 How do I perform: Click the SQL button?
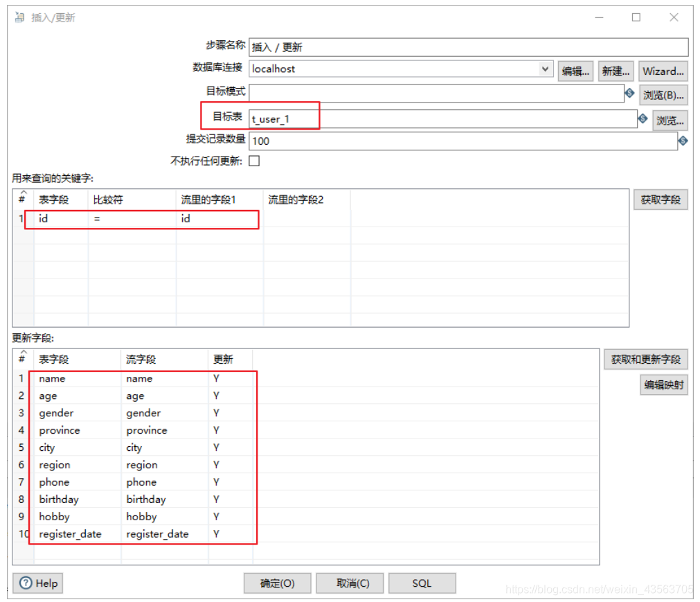coord(422,583)
